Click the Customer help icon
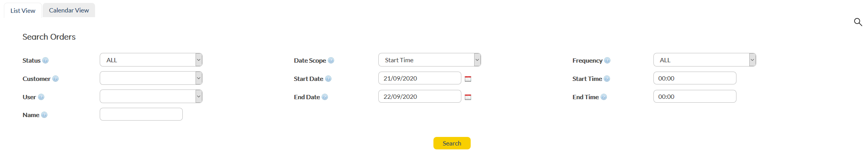This screenshot has width=868, height=156. coord(55,79)
